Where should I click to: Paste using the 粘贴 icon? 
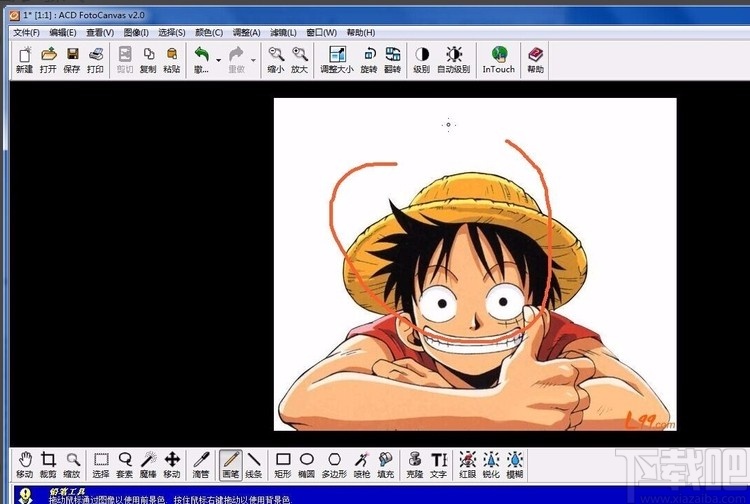point(172,60)
